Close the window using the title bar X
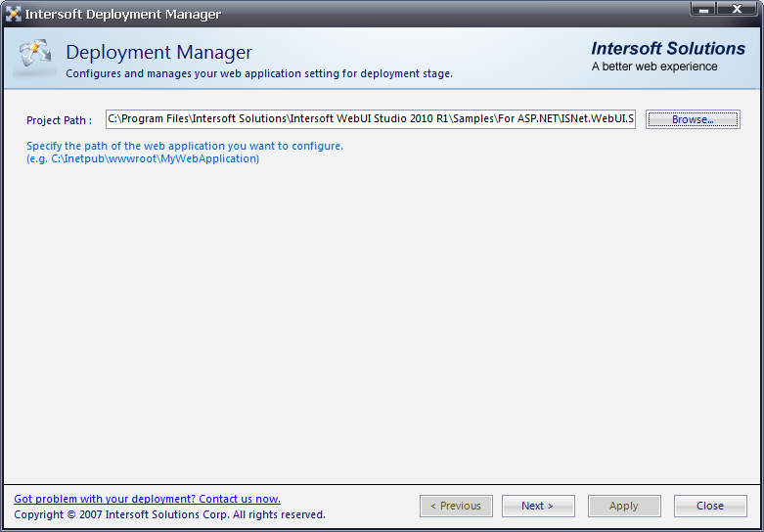The height and width of the screenshot is (532, 764). click(x=737, y=10)
